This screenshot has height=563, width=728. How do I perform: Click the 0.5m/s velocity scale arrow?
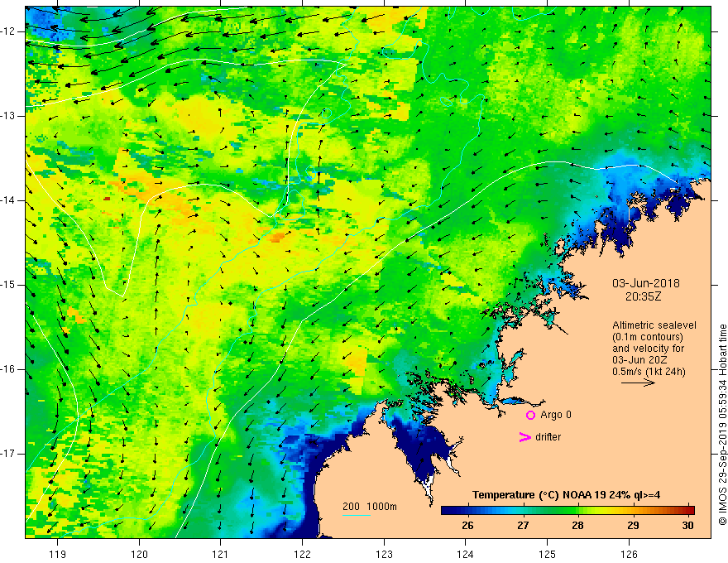638,383
